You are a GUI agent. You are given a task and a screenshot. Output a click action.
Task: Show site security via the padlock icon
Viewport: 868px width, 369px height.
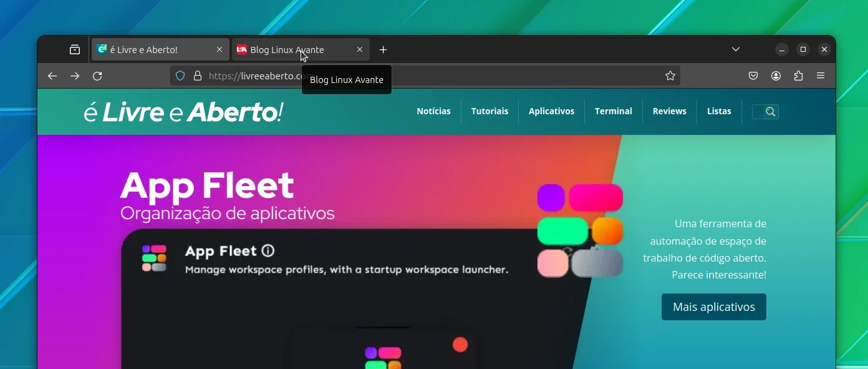coord(198,76)
